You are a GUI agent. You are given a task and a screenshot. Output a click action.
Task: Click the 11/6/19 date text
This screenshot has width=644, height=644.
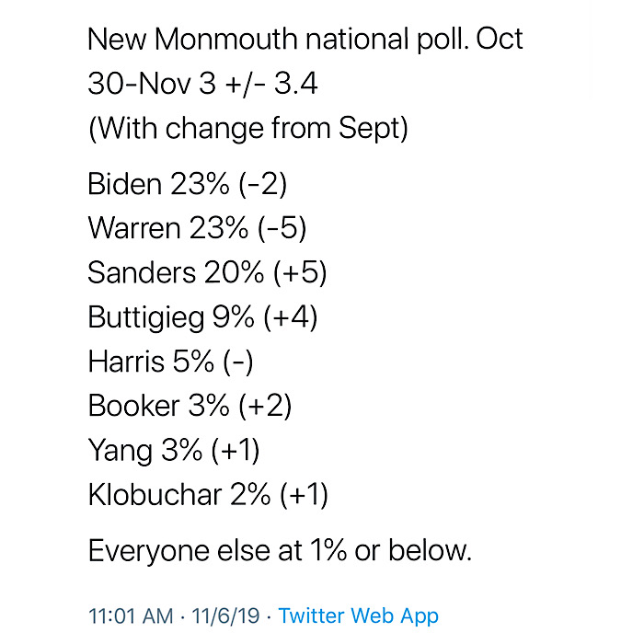click(225, 615)
